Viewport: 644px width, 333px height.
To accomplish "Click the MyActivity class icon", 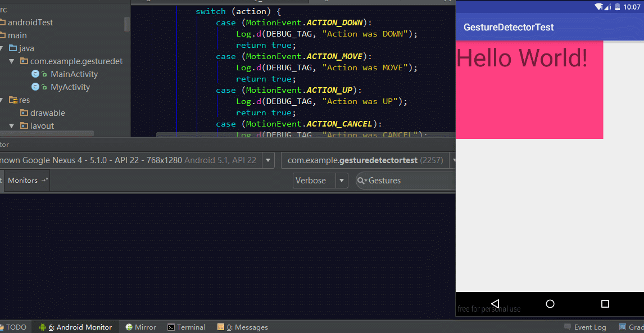I will [x=35, y=87].
